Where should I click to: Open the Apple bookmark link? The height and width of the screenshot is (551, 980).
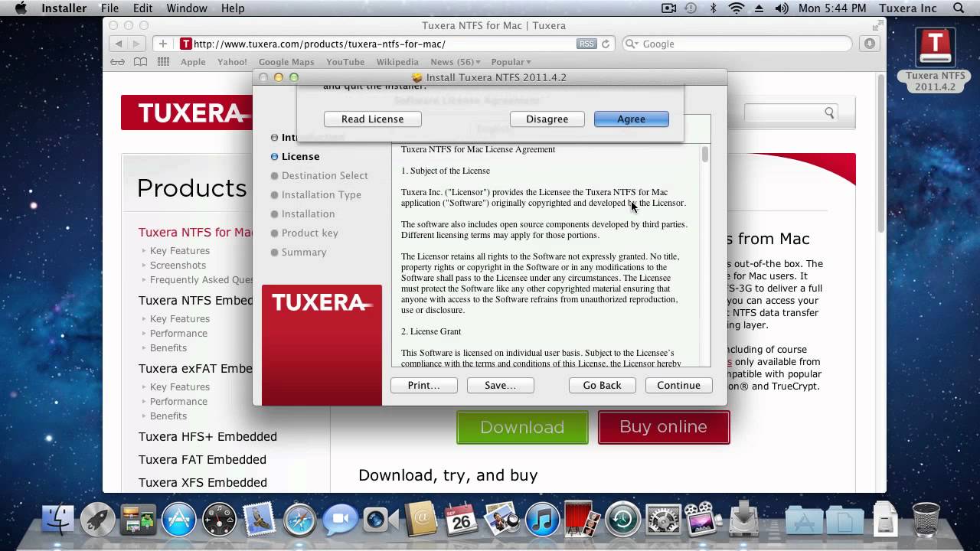pyautogui.click(x=193, y=62)
